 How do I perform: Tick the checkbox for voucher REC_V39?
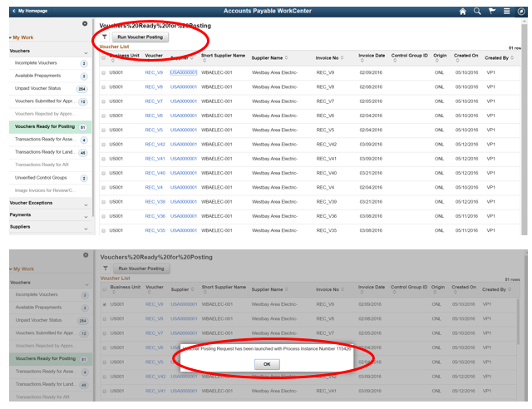click(103, 202)
